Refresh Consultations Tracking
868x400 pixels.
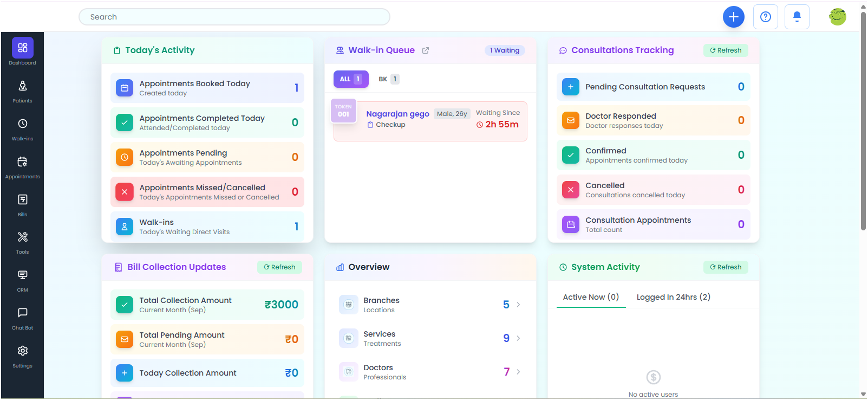coord(726,50)
